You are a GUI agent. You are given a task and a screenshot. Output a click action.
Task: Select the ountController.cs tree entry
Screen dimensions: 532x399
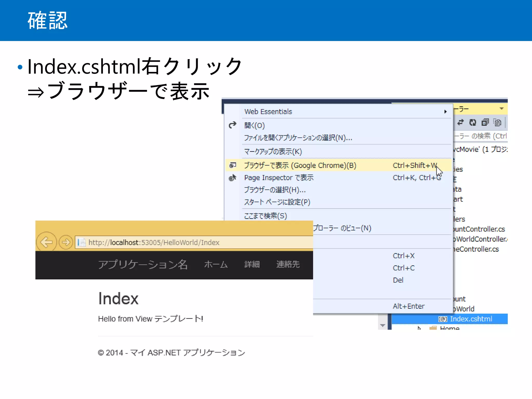[479, 229]
